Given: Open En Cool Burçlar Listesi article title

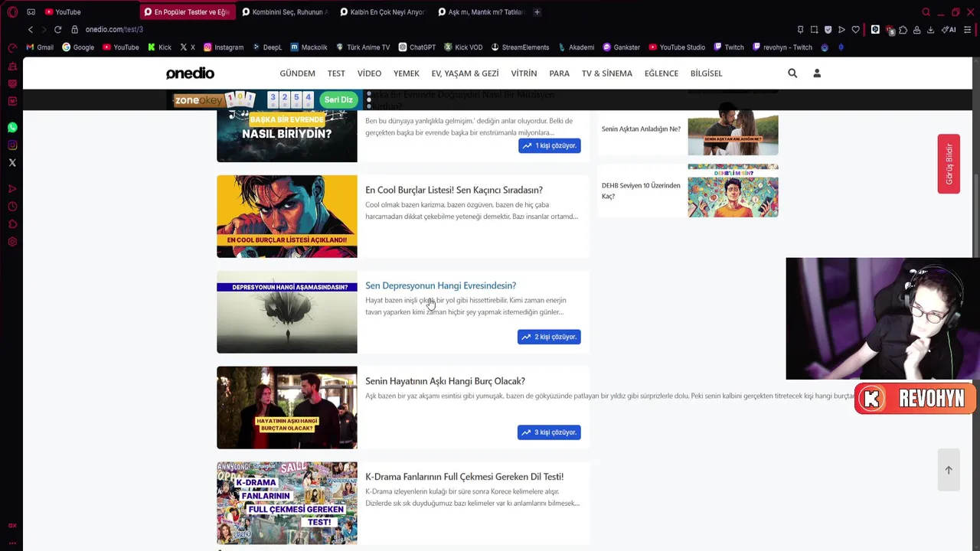Looking at the screenshot, I should pyautogui.click(x=454, y=190).
